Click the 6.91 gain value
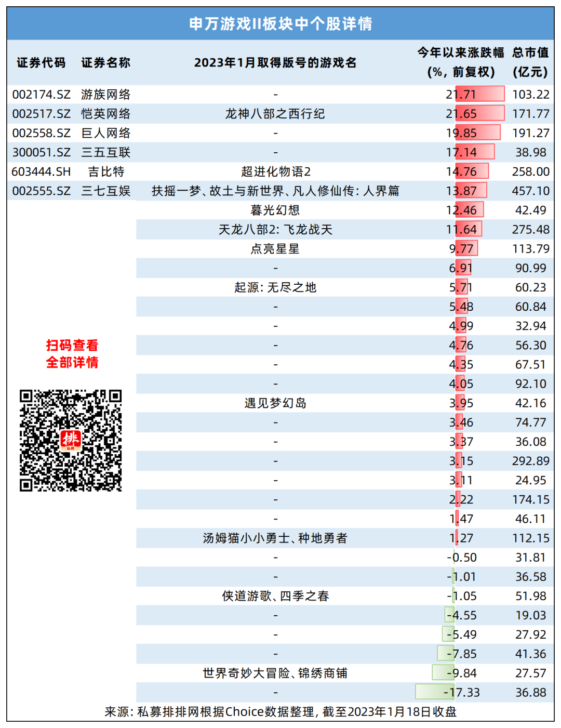Viewport: 561px width, 728px height. coord(461,268)
